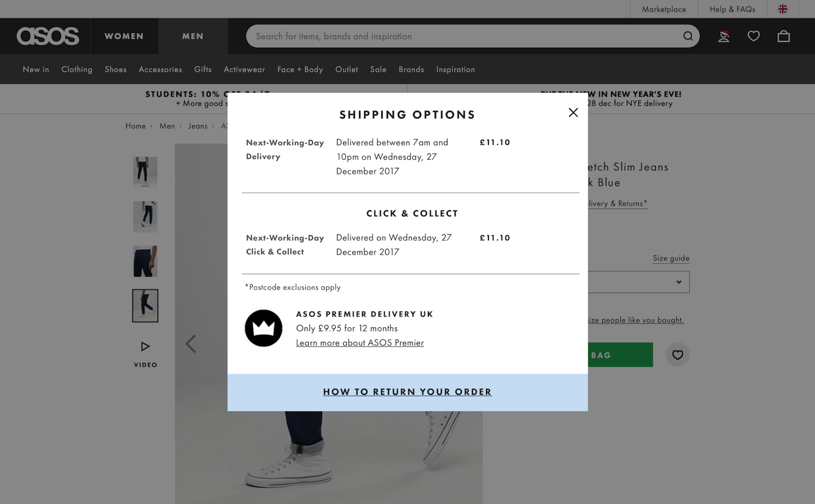Go to Jeans breadcrumb
Image resolution: width=815 pixels, height=504 pixels.
tap(197, 126)
